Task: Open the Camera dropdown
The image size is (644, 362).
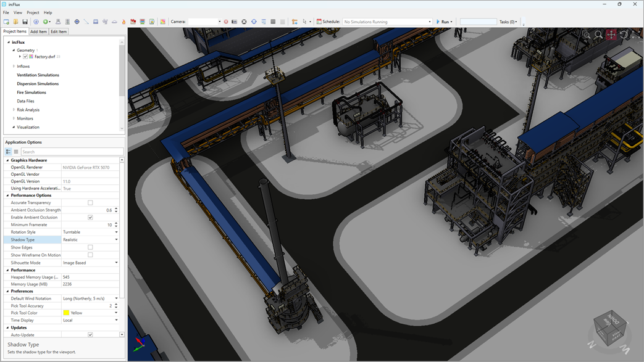Action: (x=219, y=22)
